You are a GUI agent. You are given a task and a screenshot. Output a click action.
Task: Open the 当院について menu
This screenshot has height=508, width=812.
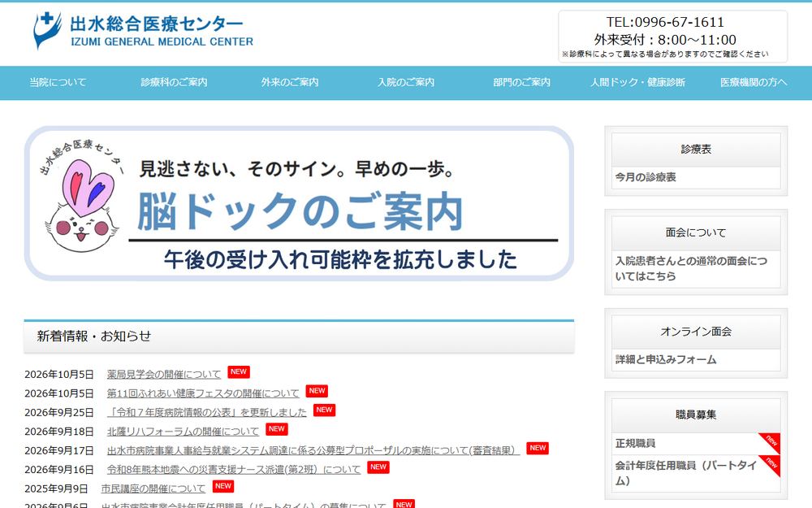pos(58,82)
